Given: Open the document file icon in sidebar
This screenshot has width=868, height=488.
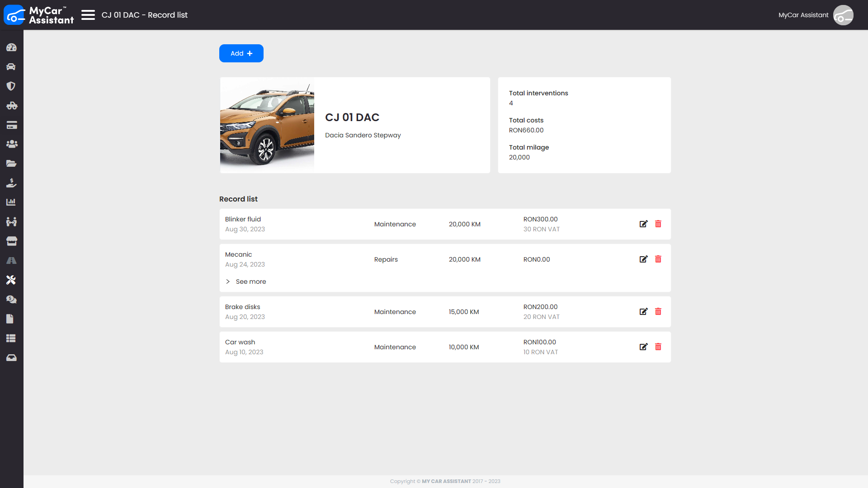Looking at the screenshot, I should 10,319.
